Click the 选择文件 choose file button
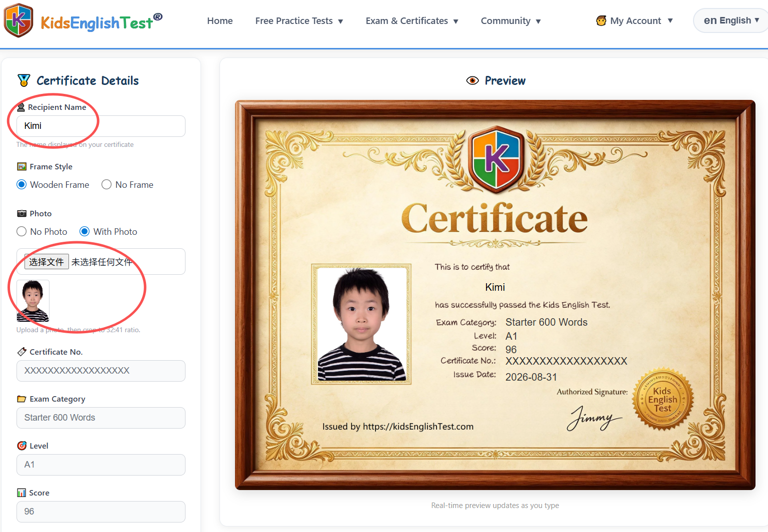Screen dimensions: 768x532 click(x=46, y=262)
